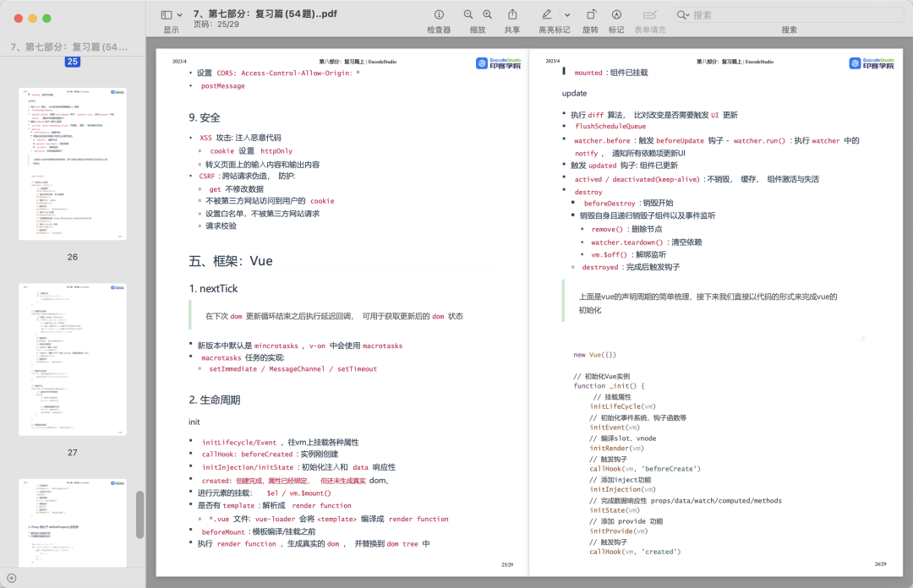
Task: Click the add button at sidebar bottom
Action: click(12, 578)
